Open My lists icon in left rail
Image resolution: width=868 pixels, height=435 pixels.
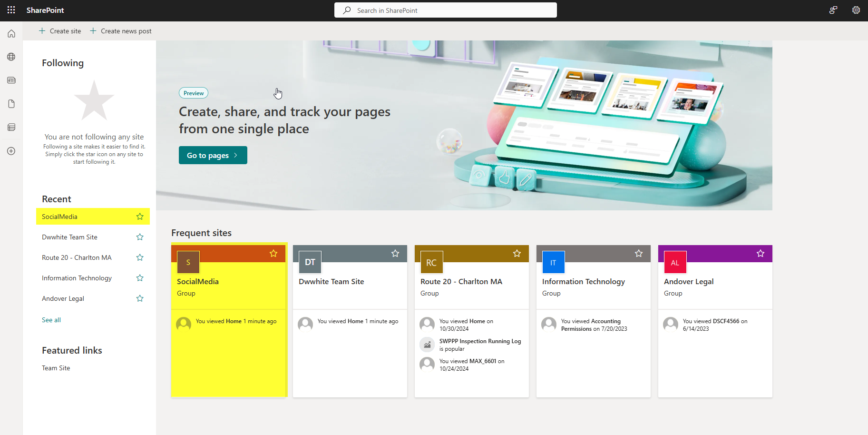click(11, 127)
